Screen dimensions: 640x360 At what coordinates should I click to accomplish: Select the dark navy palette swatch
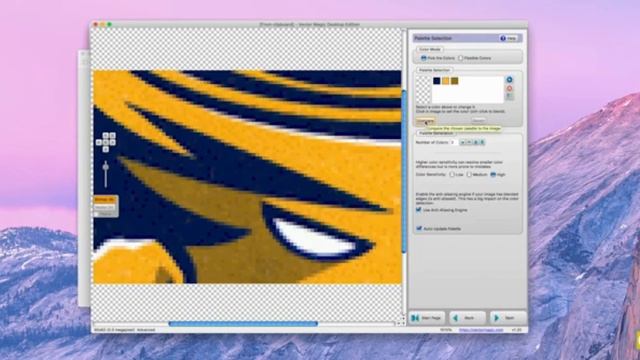pos(436,81)
